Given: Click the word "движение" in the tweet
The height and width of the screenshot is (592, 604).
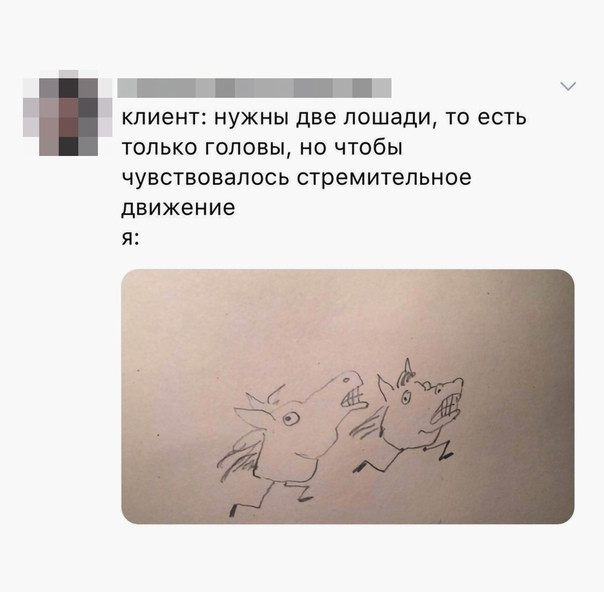Looking at the screenshot, I should coord(178,208).
